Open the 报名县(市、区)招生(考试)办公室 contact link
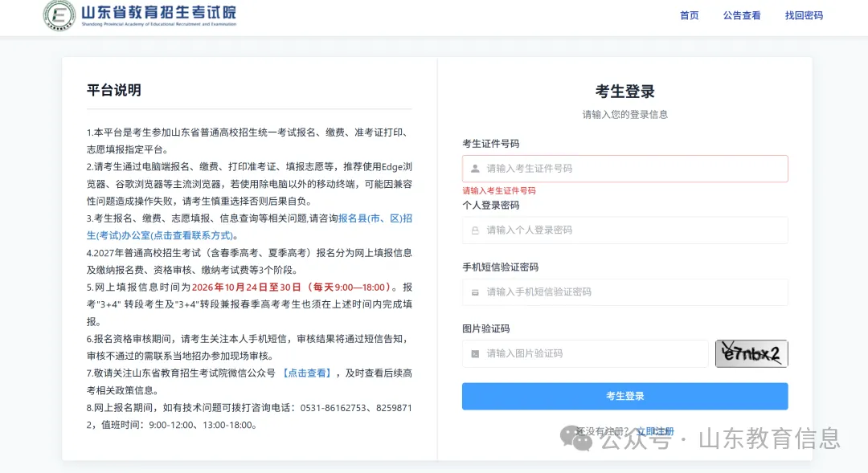Image resolution: width=868 pixels, height=473 pixels. point(249,226)
